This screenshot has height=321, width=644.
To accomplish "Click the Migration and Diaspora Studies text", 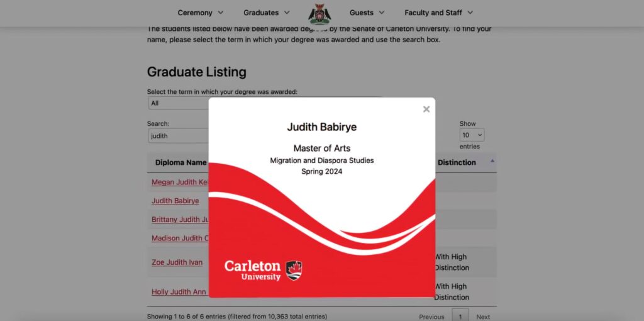I will [x=322, y=160].
